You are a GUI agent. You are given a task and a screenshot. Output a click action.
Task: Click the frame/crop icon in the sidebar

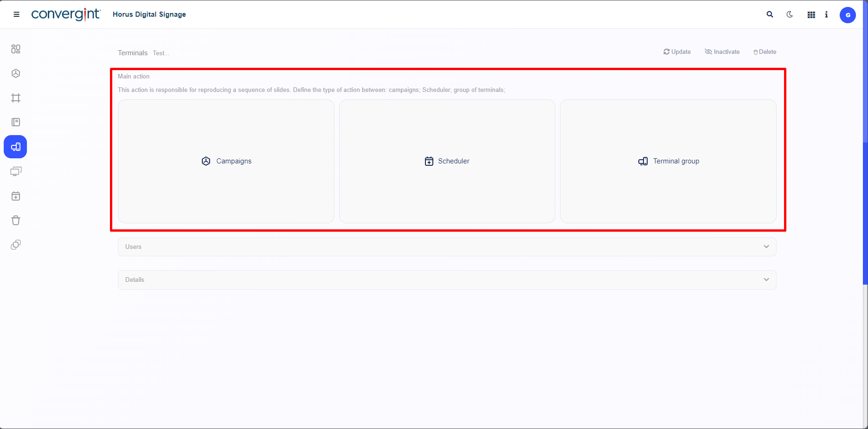[x=16, y=98]
